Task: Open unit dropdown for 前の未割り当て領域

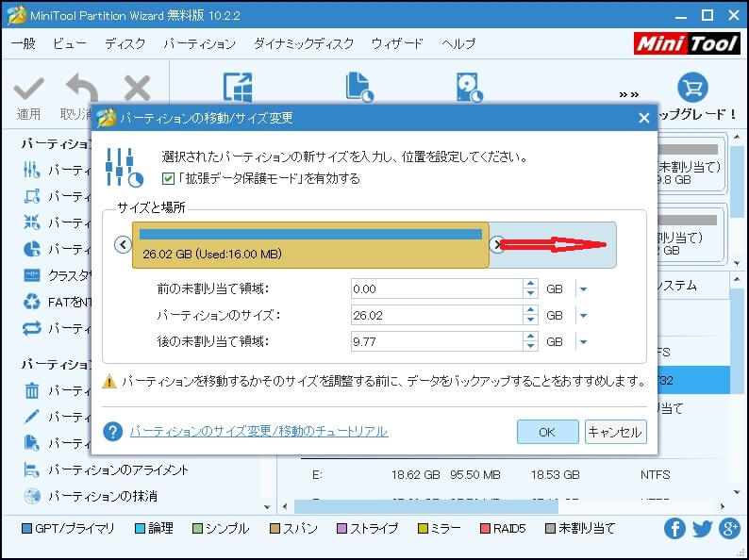Action: 583,289
